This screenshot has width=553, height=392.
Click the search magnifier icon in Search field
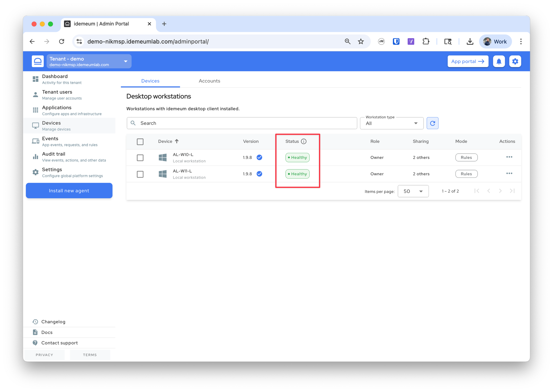click(133, 123)
